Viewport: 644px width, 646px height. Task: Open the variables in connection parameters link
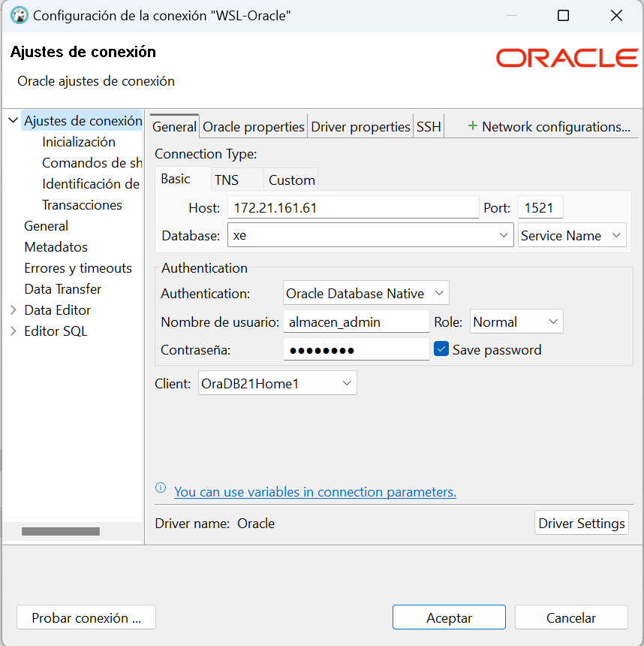tap(315, 491)
